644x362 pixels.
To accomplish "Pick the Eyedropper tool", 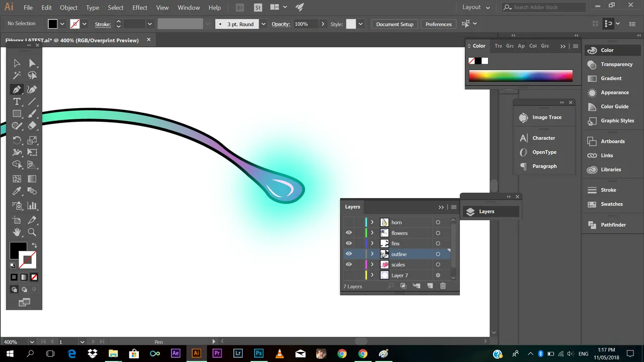I will tap(17, 191).
